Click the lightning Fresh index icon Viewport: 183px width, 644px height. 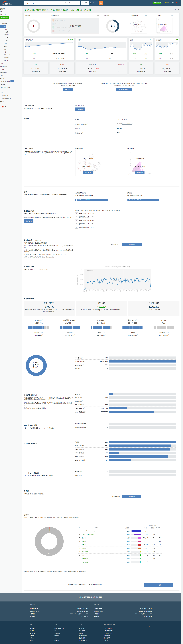tap(82, 3)
